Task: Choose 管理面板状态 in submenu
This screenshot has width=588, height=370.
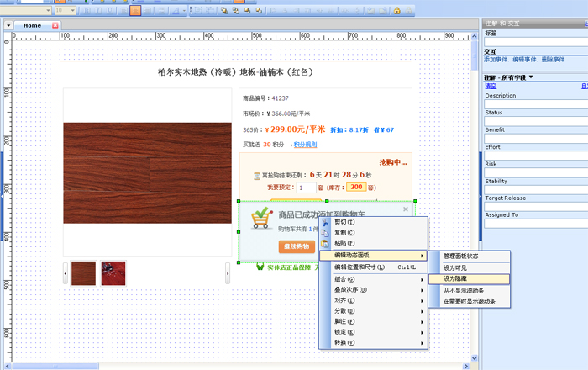Action: pos(470,256)
